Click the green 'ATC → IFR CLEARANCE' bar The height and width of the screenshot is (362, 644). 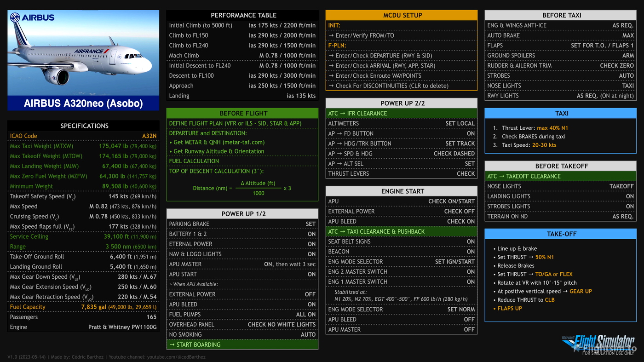(x=402, y=113)
